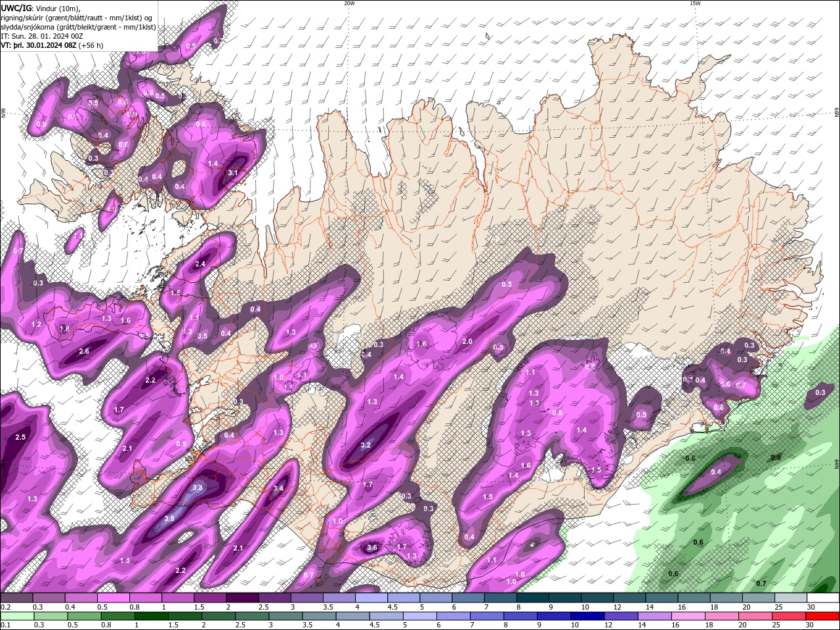Click the top legend swatch between 0.2 and 0.3
Viewport: 840px width, 630px height.
tap(16, 598)
